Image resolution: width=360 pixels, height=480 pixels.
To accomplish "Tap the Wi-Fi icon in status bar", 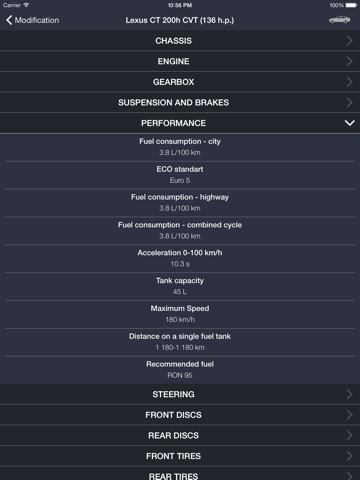I will click(26, 5).
